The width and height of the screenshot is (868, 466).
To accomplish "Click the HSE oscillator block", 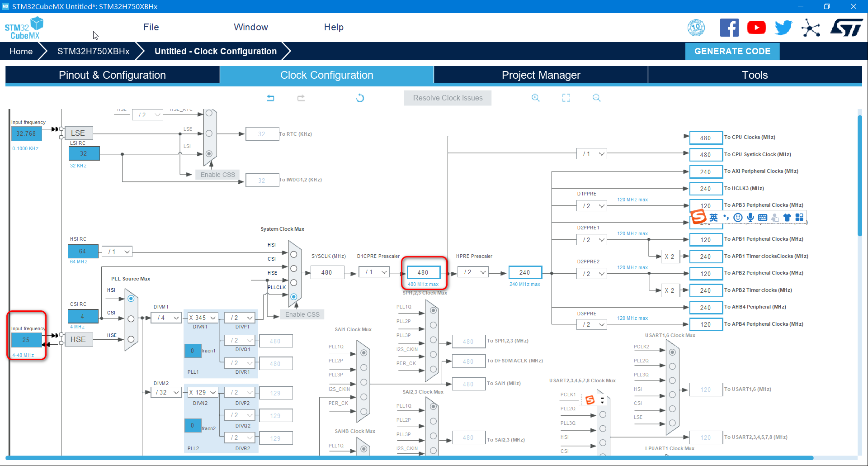I will click(79, 339).
